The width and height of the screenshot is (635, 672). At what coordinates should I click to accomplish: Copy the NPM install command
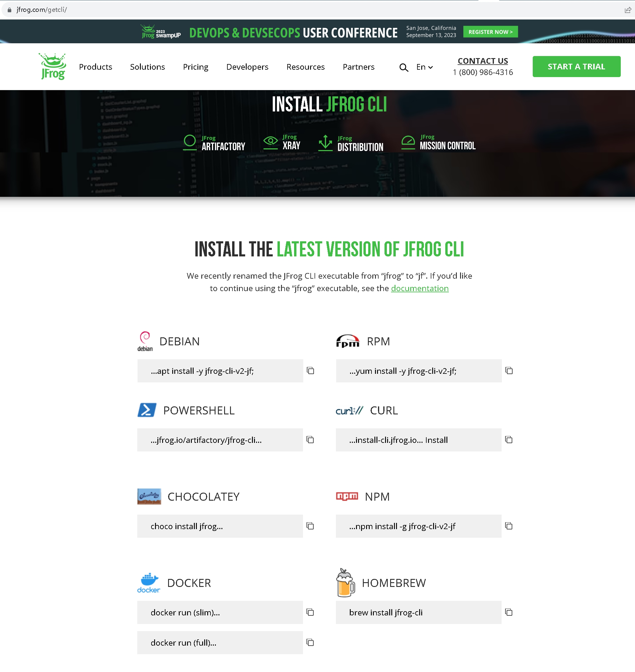pos(508,526)
